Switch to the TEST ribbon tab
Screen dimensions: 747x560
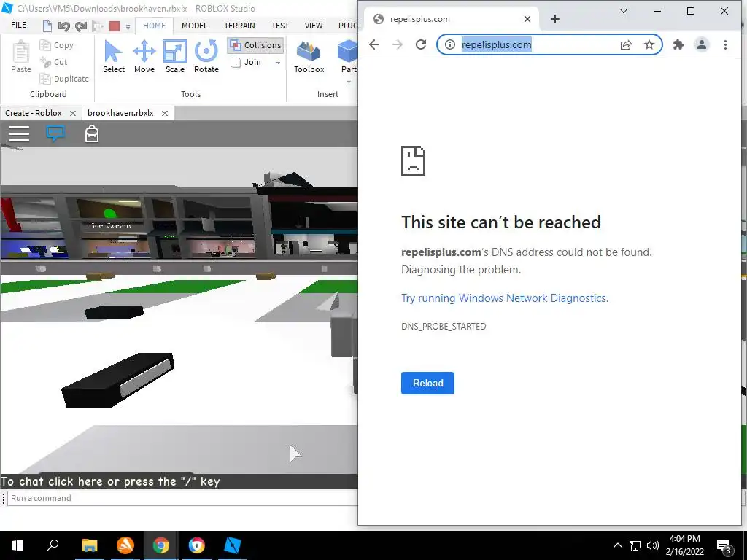tap(280, 26)
